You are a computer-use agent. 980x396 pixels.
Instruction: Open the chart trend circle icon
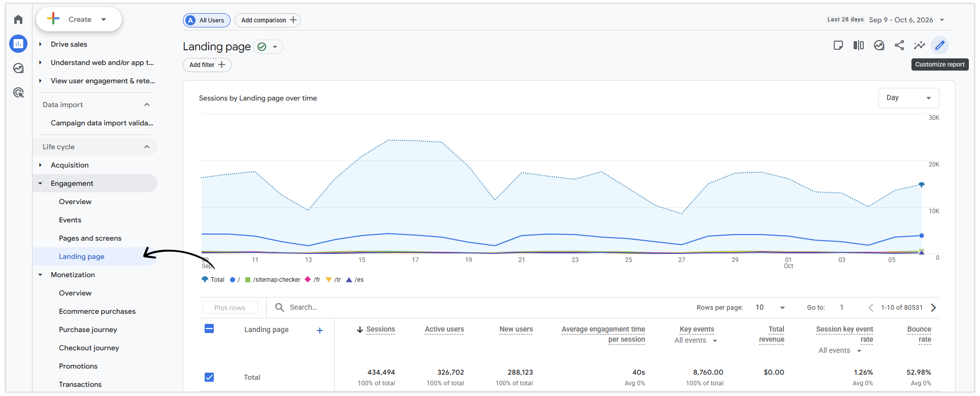pos(879,45)
